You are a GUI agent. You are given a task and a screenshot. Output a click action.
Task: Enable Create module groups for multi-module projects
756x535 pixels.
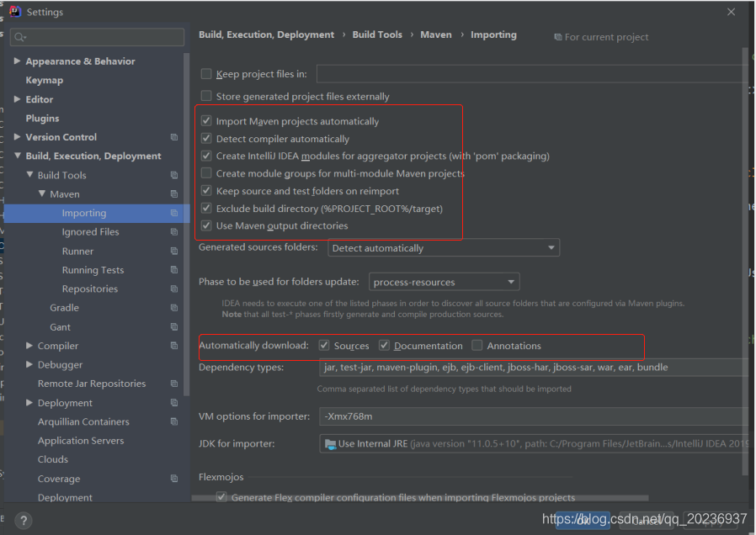pos(206,173)
